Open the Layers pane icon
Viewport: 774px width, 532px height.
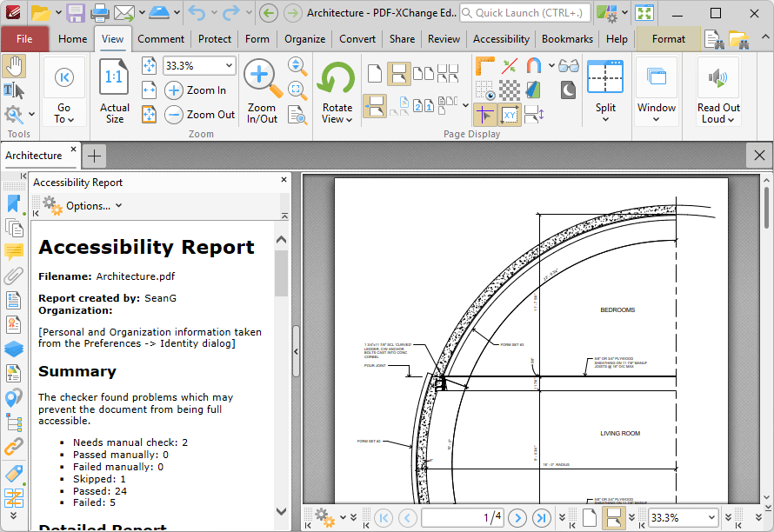coord(14,349)
